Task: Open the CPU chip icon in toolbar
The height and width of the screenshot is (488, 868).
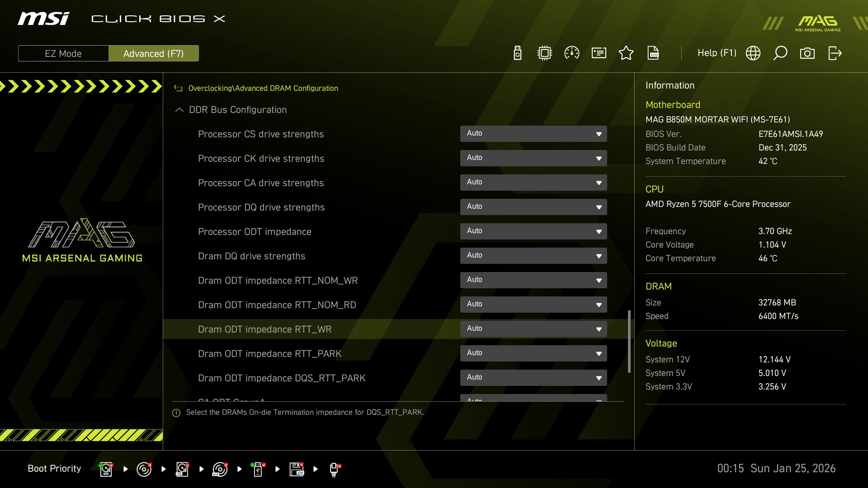Action: click(x=545, y=53)
